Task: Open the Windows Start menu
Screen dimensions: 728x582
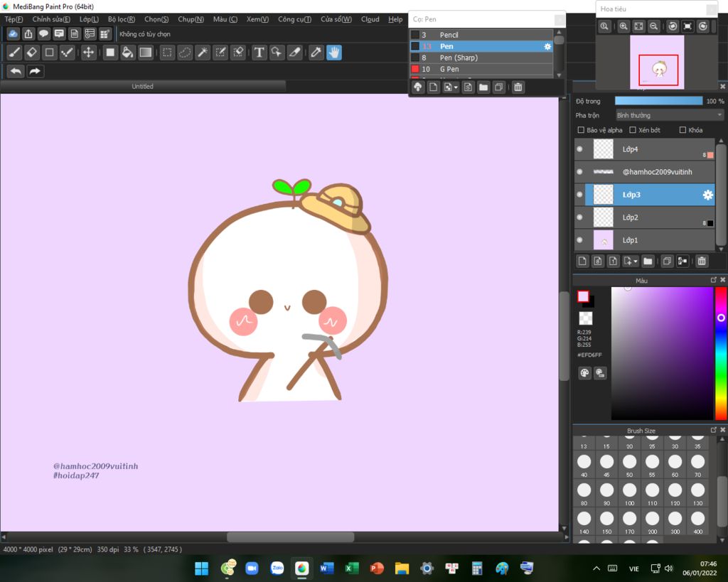Action: [202, 568]
